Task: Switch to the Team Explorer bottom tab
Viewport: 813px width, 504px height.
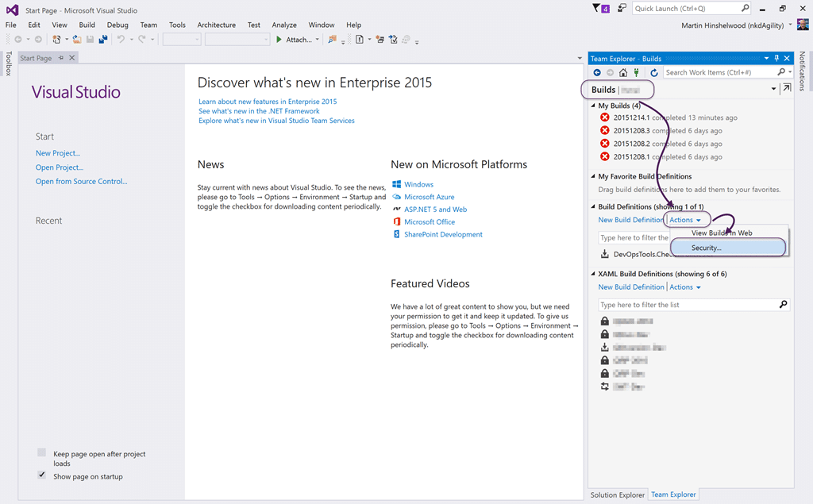Action: (x=673, y=494)
